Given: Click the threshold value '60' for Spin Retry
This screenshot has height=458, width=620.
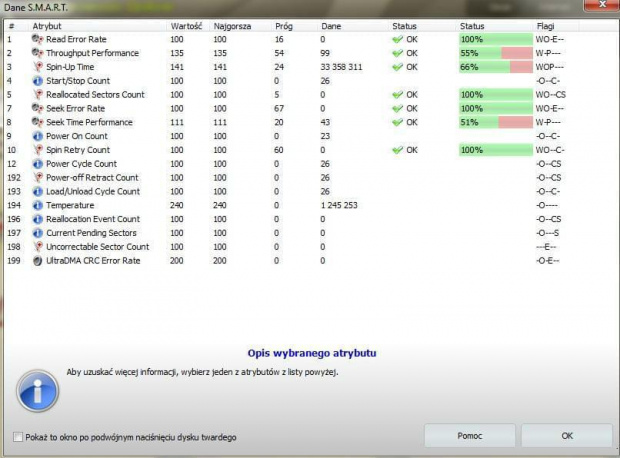Looking at the screenshot, I should [x=279, y=150].
